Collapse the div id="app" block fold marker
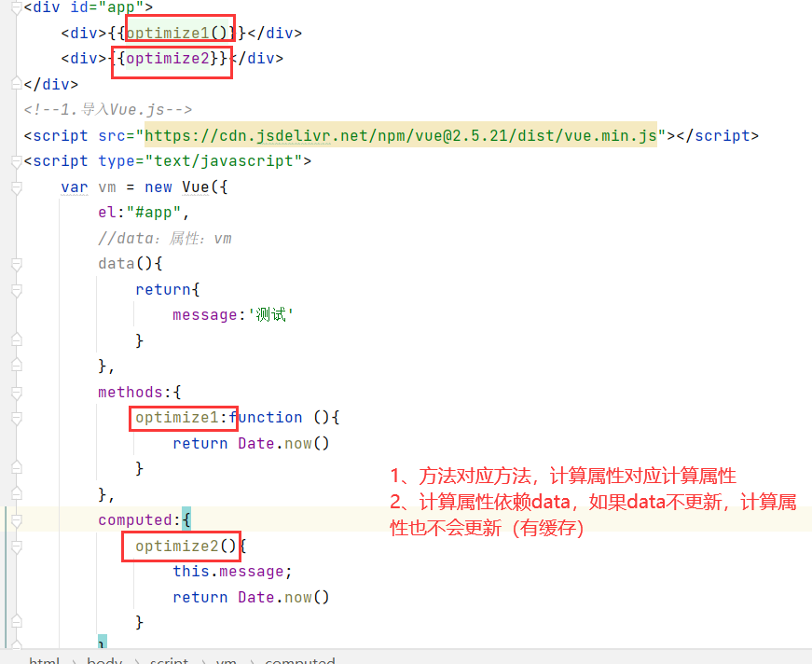The image size is (812, 664). pos(15,8)
